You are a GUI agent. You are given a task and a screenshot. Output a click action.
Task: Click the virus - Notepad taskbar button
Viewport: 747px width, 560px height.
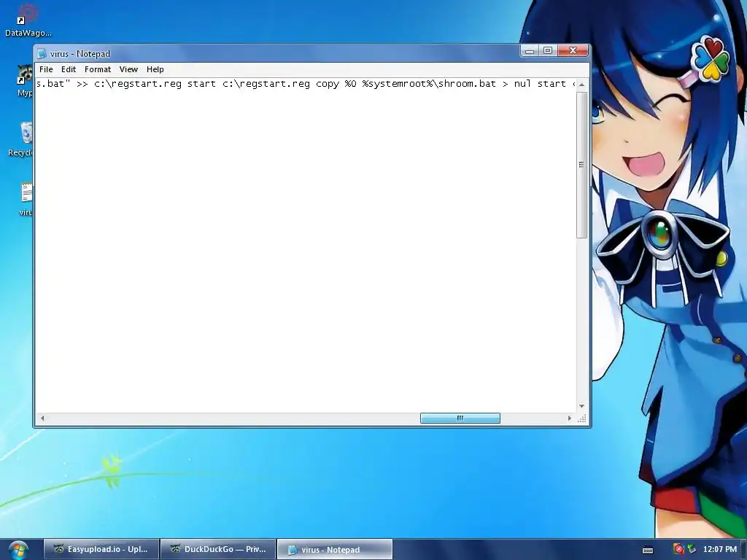tap(335, 549)
